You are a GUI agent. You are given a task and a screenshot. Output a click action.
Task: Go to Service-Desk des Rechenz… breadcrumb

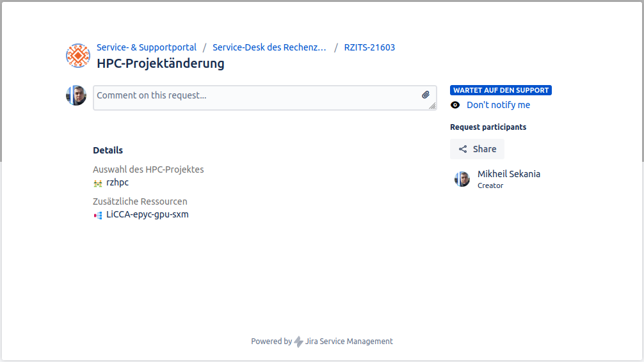point(270,47)
